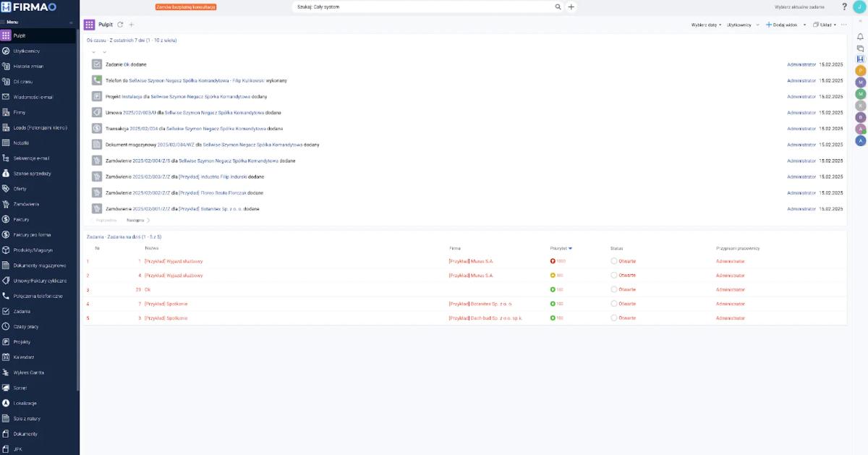Open the Firmy module in the sidebar

tap(38, 112)
